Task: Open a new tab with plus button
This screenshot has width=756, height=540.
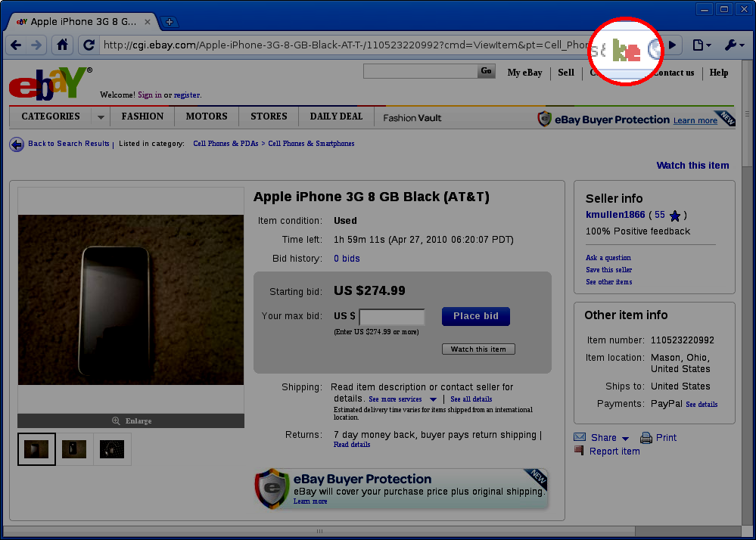Action: pyautogui.click(x=170, y=22)
